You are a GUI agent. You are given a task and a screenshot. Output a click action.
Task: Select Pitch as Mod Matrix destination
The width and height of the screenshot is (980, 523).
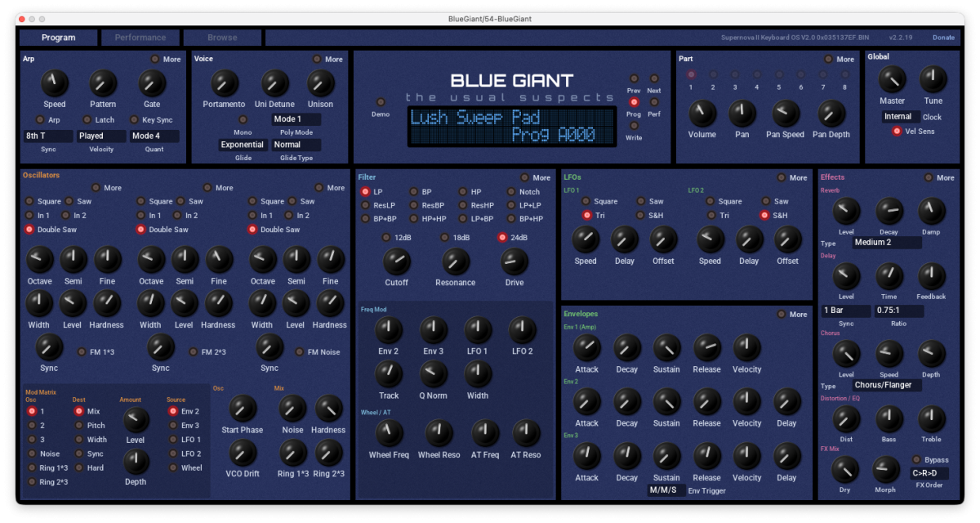tap(79, 425)
